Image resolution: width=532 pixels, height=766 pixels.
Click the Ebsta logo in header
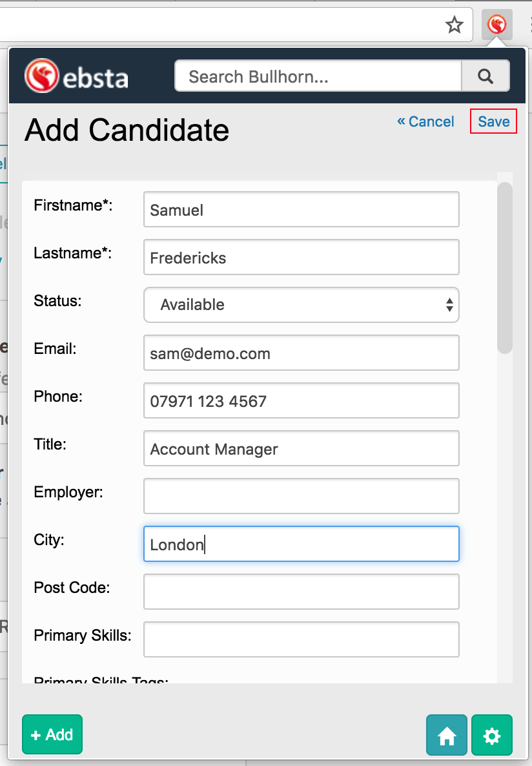pos(77,77)
